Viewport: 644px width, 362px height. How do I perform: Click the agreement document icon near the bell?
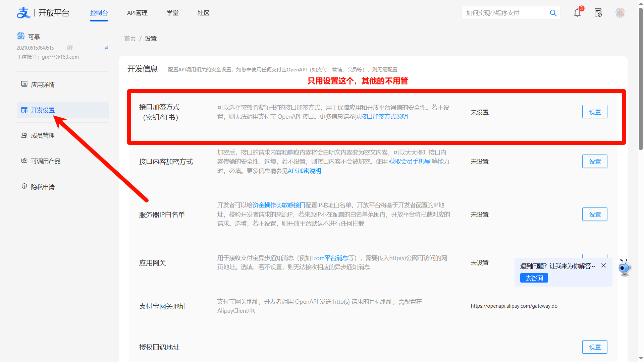coord(598,13)
